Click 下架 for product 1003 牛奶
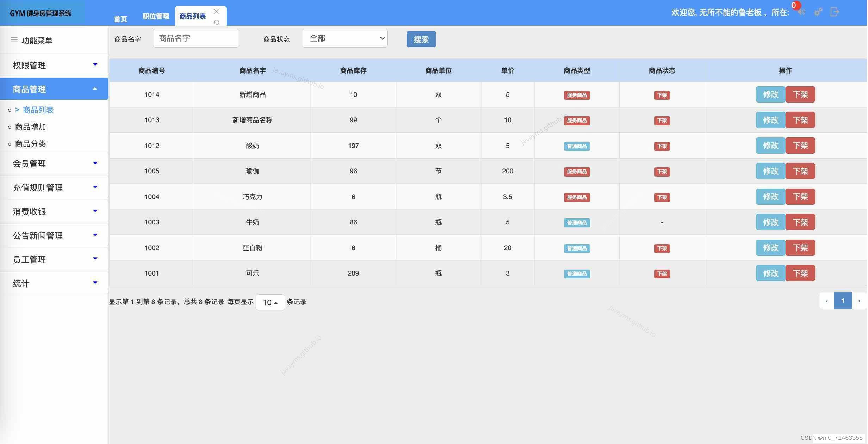Screen dimensions: 868x444 (x=800, y=222)
